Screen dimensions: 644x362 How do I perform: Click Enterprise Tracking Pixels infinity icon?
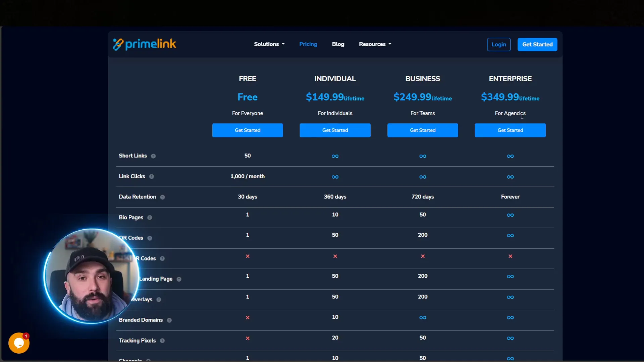tap(510, 338)
